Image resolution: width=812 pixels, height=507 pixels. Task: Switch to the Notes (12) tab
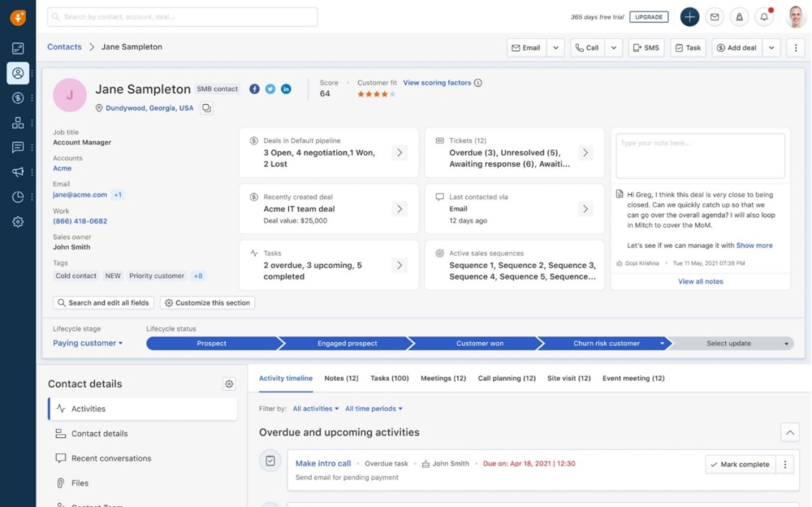pos(341,379)
